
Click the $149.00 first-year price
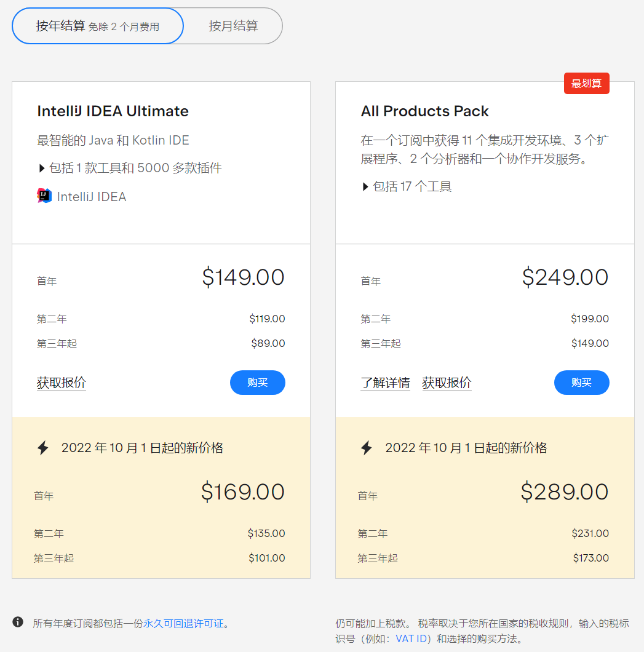pos(243,277)
